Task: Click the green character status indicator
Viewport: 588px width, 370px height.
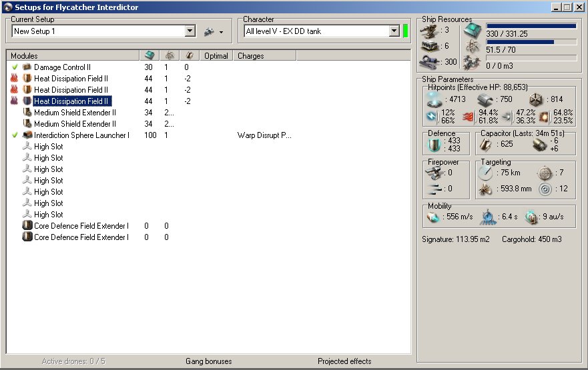Action: click(405, 31)
